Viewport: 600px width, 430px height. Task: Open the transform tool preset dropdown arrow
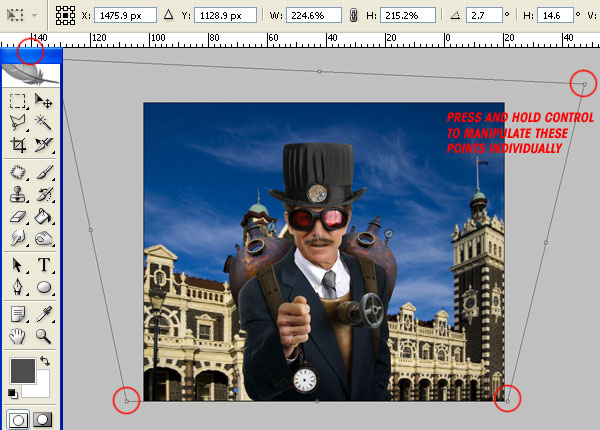click(x=34, y=16)
